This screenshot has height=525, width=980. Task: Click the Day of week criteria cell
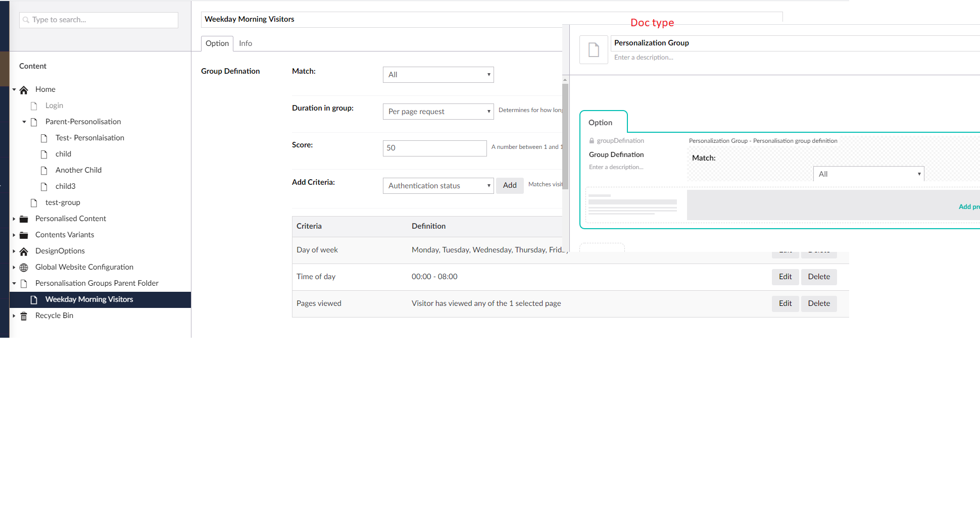tap(317, 250)
